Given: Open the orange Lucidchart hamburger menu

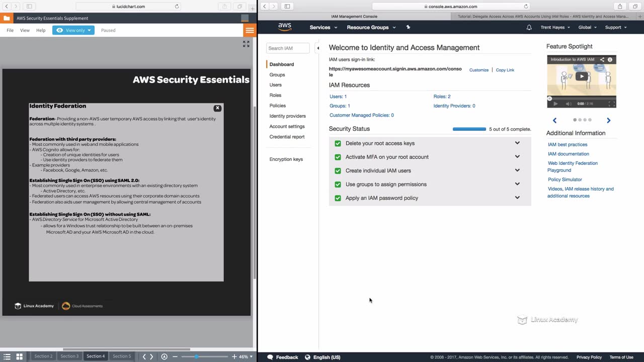Looking at the screenshot, I should 250,30.
